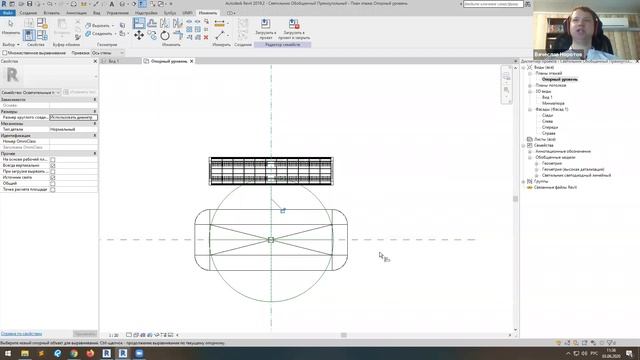This screenshot has height=360, width=640.
Task: Toggle the Shared checkbox
Action: pyautogui.click(x=53, y=184)
